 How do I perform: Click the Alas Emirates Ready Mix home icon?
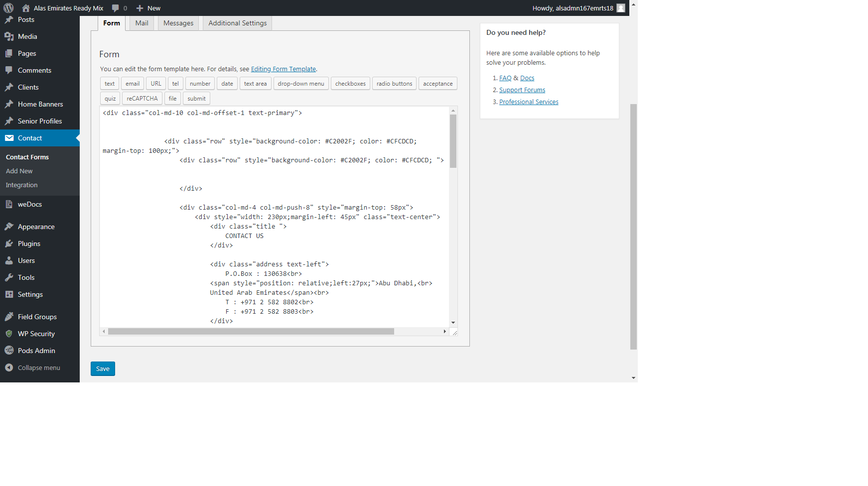(x=26, y=8)
